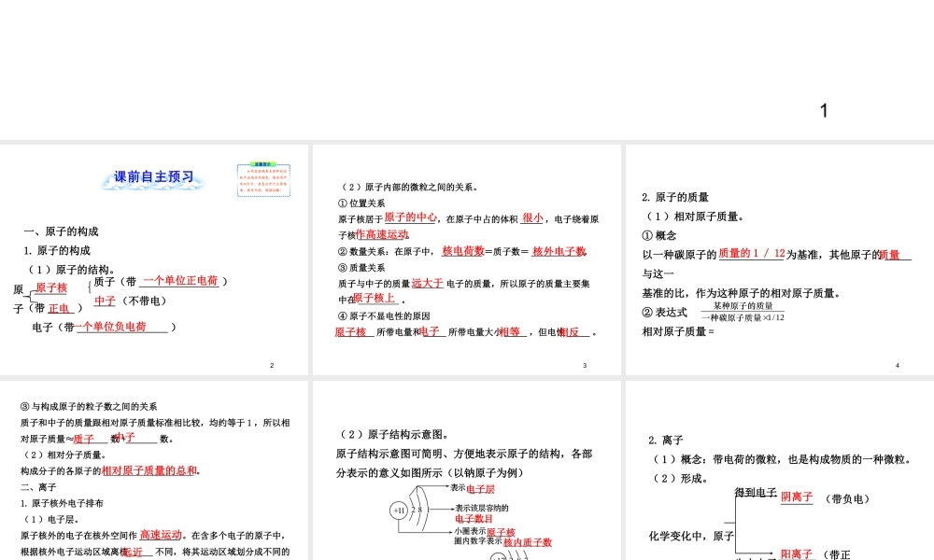This screenshot has width=934, height=560.
Task: Click the red answer 阴离子
Action: click(797, 497)
